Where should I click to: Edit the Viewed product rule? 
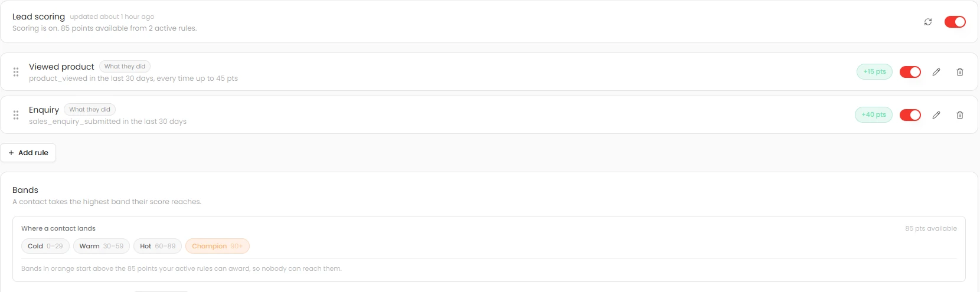pos(936,72)
